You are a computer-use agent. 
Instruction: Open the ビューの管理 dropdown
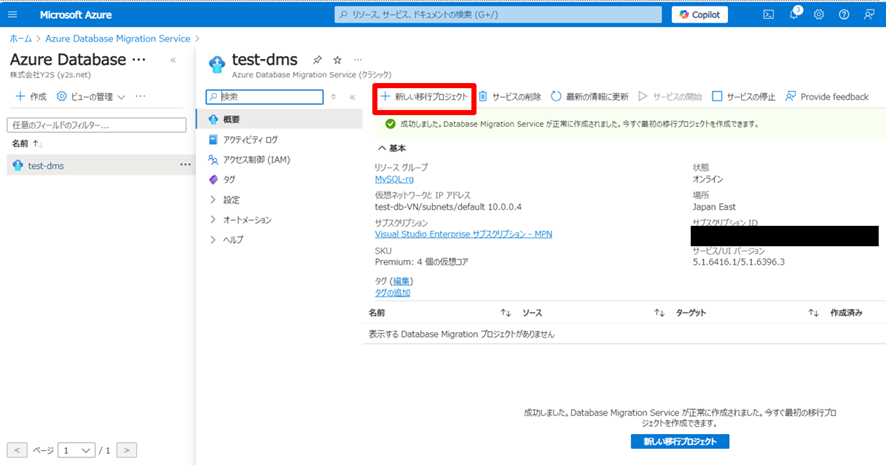pyautogui.click(x=91, y=96)
